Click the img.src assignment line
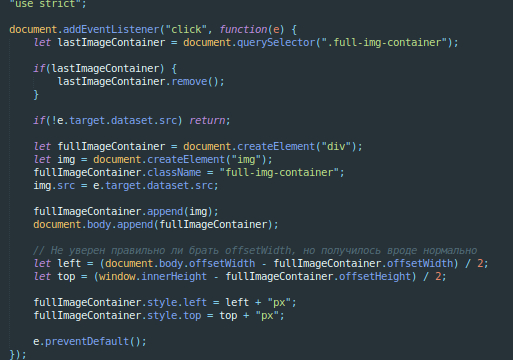The image size is (513, 360). pyautogui.click(x=126, y=186)
